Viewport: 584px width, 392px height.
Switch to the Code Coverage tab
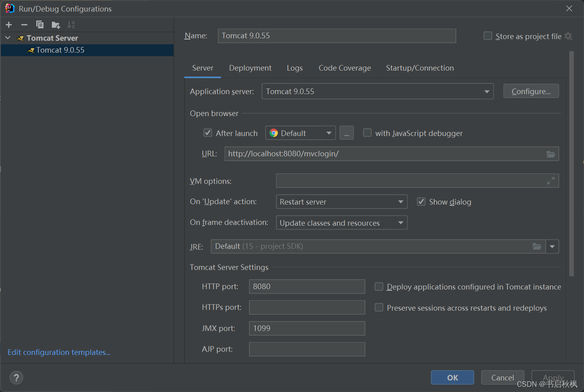tap(345, 68)
